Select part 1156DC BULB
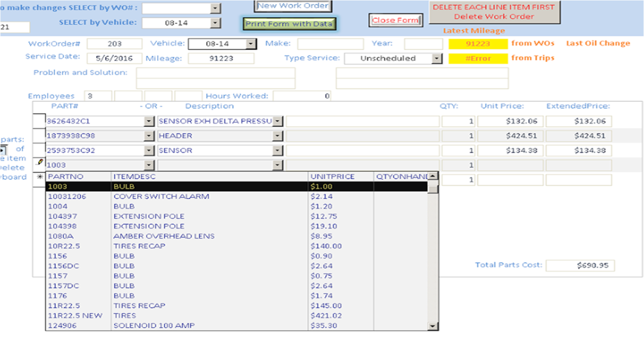 click(237, 266)
